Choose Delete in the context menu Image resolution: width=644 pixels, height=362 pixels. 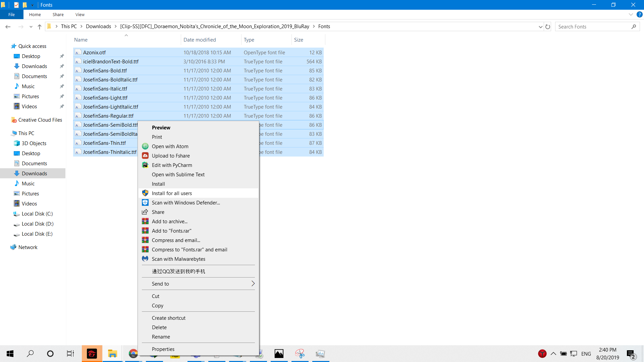[x=198, y=327]
